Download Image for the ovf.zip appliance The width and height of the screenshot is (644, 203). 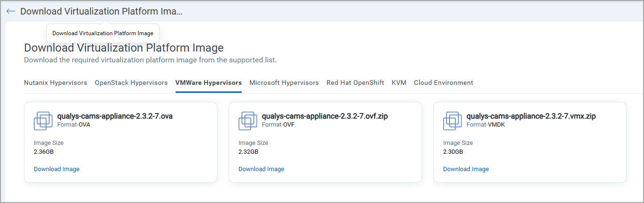(261, 169)
